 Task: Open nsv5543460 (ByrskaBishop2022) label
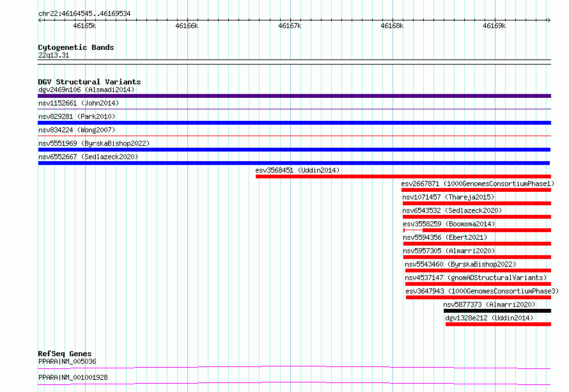[460, 264]
